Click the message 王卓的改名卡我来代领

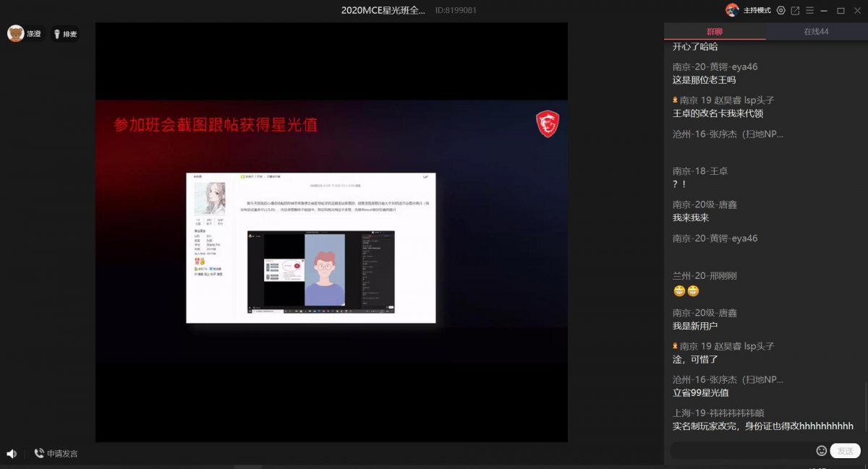tap(718, 113)
